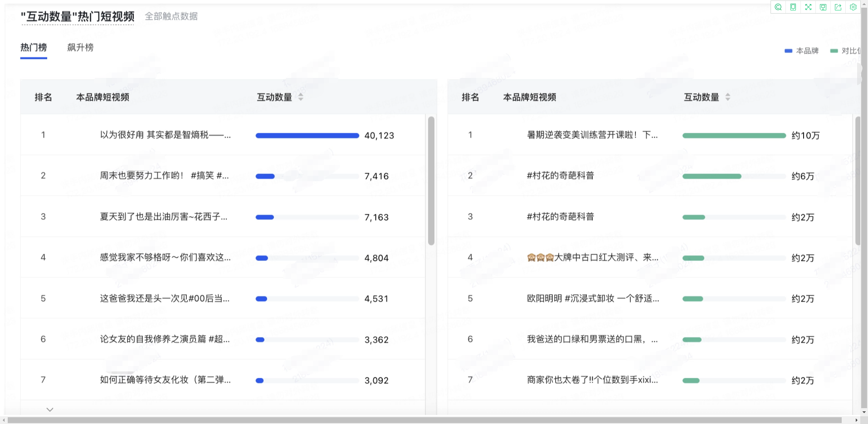Click the blue bar for 7,416
Image resolution: width=868 pixels, height=424 pixels.
click(x=265, y=176)
